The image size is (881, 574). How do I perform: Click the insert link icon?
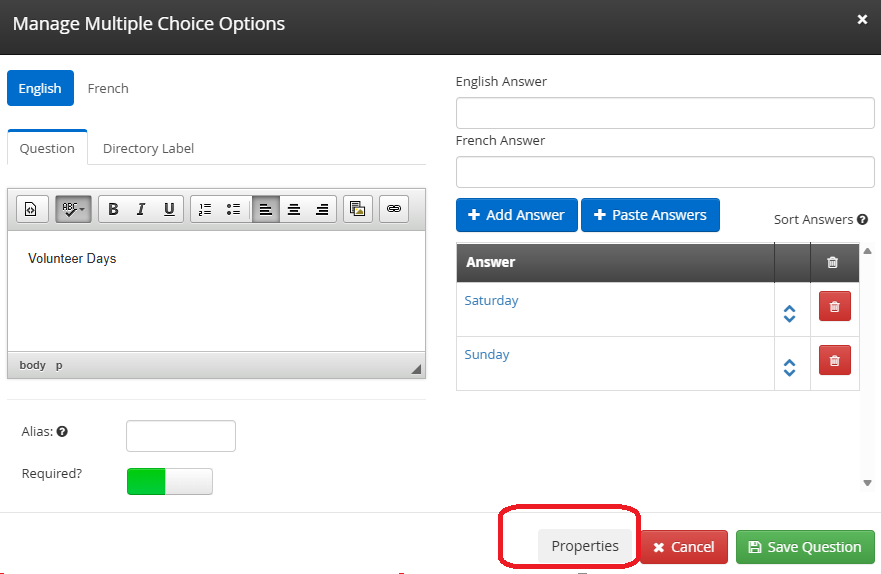394,209
